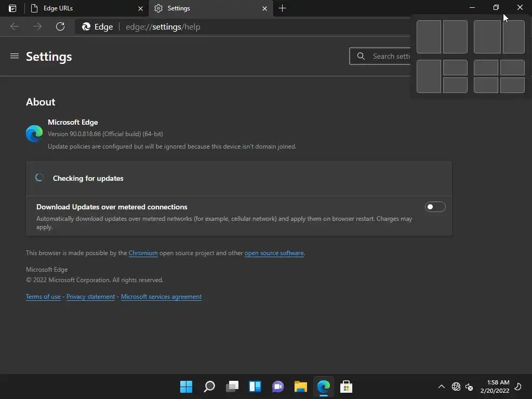
Task: Focus the address bar URL edge://settings/help
Action: point(163,27)
